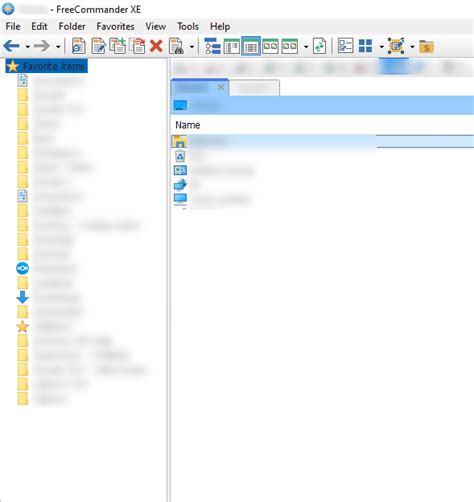This screenshot has width=474, height=502.
Task: Click the blue four-squares layout icon
Action: tap(365, 46)
